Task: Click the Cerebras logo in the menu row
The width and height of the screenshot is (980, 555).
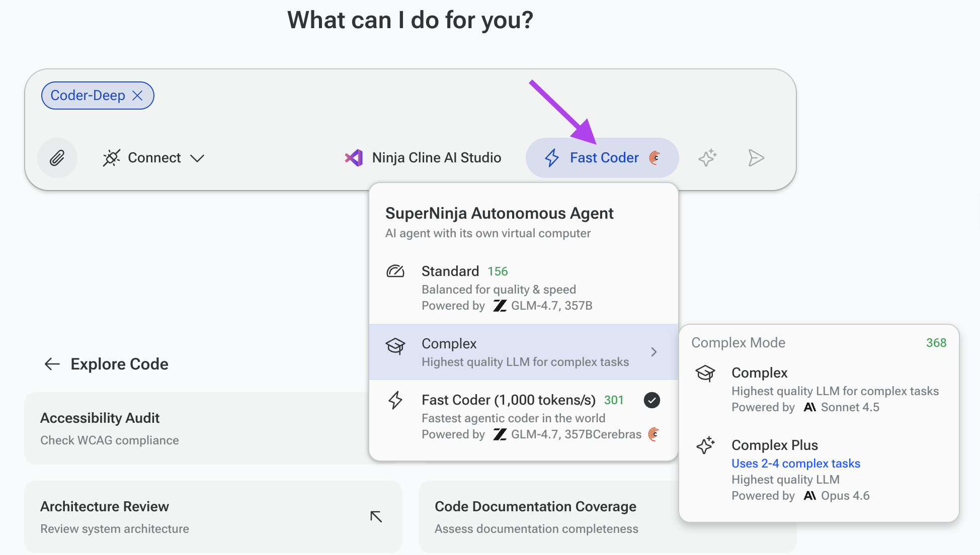Action: [654, 434]
